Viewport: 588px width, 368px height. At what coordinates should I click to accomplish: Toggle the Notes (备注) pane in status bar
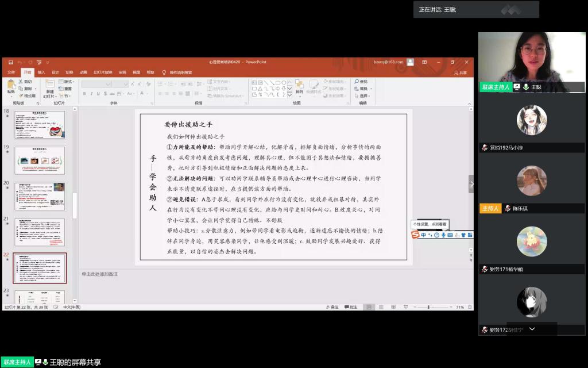click(x=332, y=307)
